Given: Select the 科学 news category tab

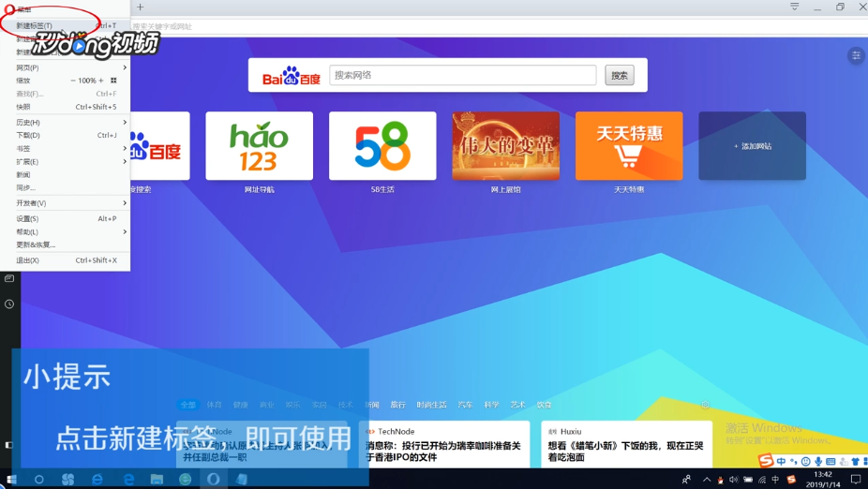Looking at the screenshot, I should click(491, 405).
